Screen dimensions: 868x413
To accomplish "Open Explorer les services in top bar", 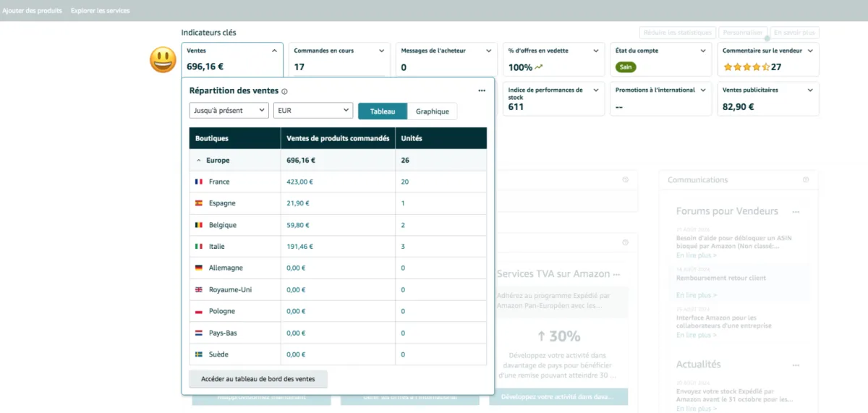I will click(101, 11).
